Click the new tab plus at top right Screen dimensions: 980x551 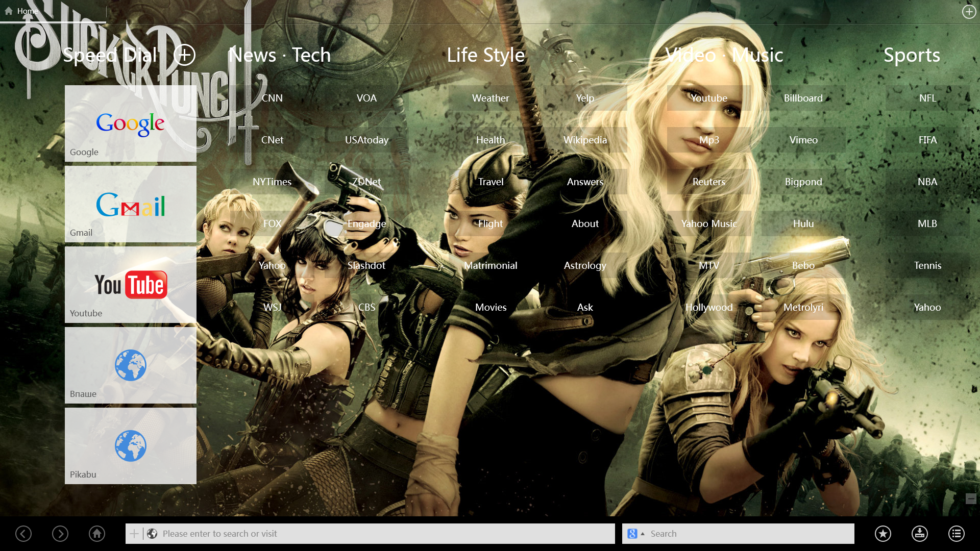tap(969, 11)
